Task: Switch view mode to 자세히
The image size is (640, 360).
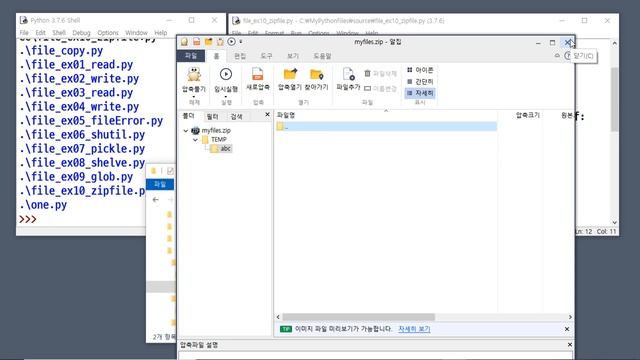Action: point(420,93)
